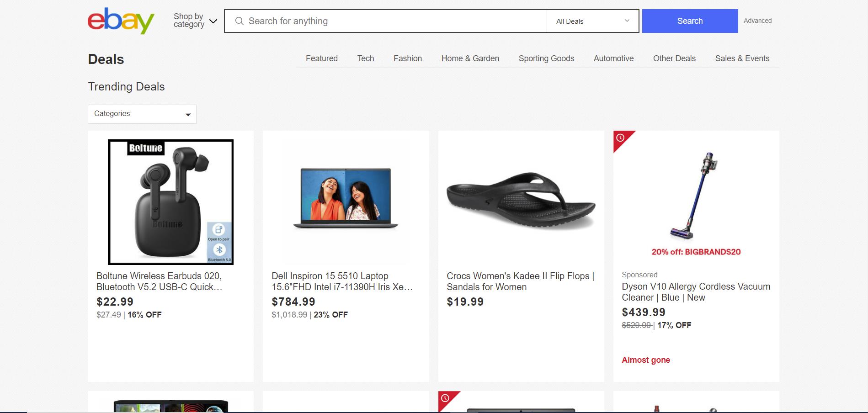Click the 17% OFF discount text
Image resolution: width=868 pixels, height=413 pixels.
tap(674, 325)
